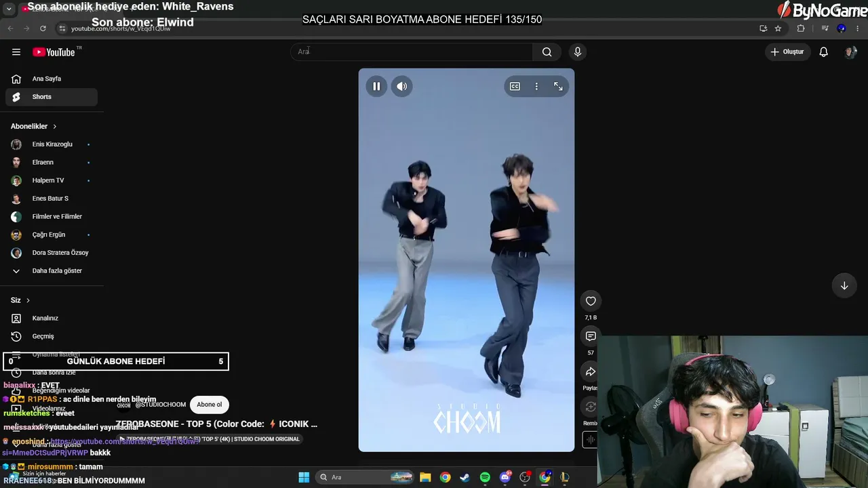868x488 pixels.
Task: Open File Explorer from the taskbar
Action: (x=425, y=477)
